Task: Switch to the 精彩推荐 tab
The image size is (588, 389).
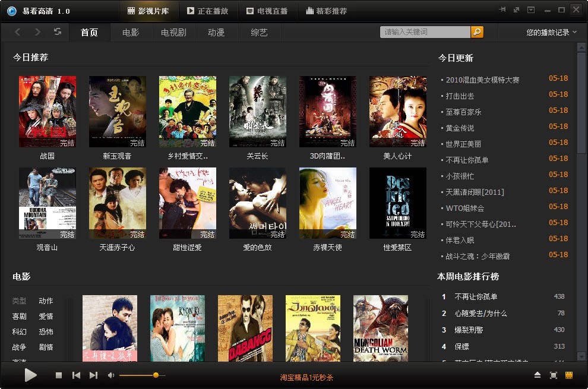Action: click(x=326, y=11)
